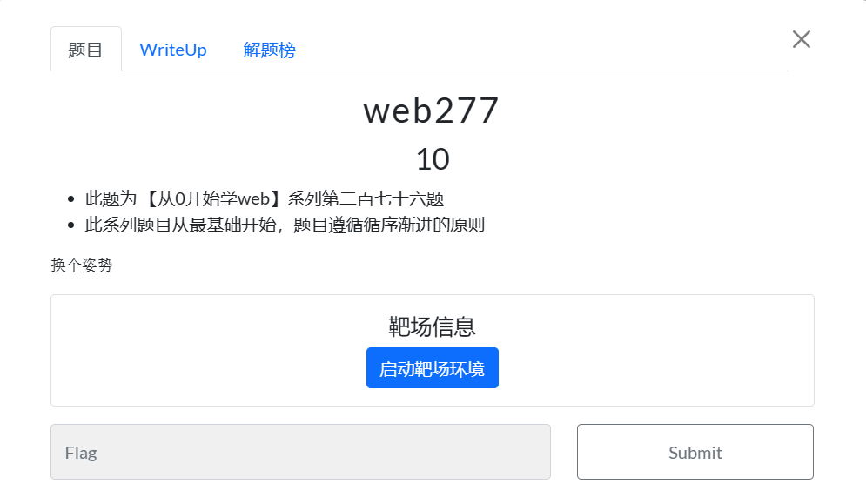Select the 靶场信息 heading

(x=432, y=326)
